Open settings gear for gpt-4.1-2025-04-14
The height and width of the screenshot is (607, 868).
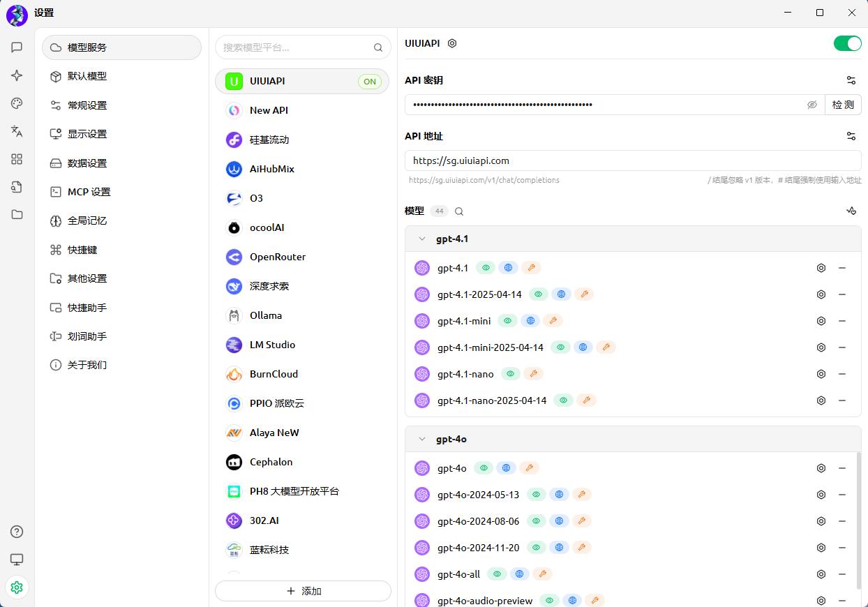(x=821, y=294)
